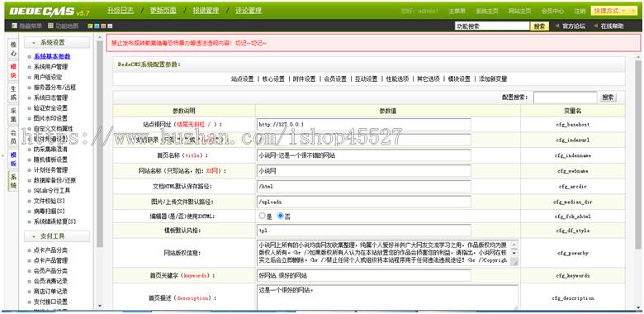Click the main page scrollbar up arrow
Image resolution: width=644 pixels, height=314 pixels.
[637, 57]
